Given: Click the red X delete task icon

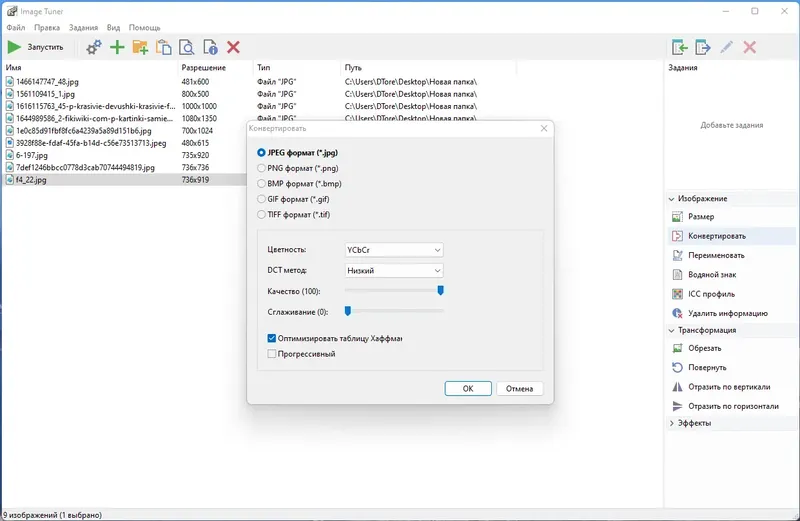Looking at the screenshot, I should (749, 47).
